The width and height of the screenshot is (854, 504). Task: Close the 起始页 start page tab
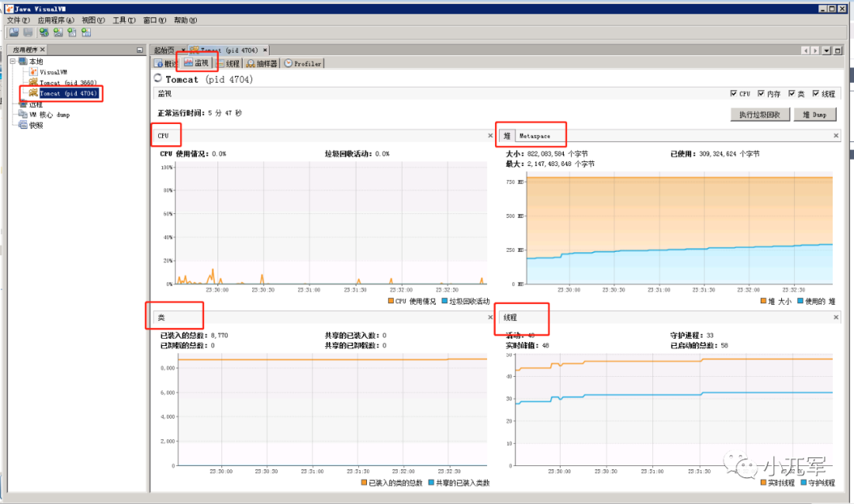tap(183, 50)
